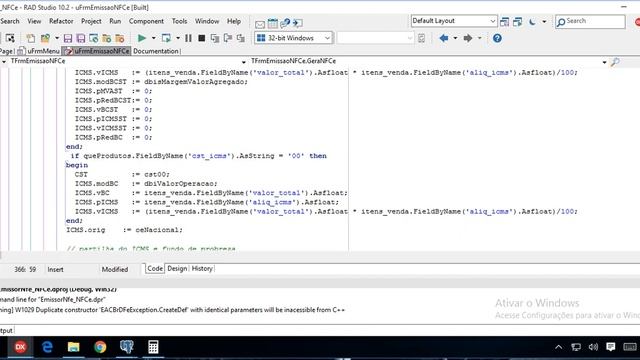This screenshot has height=360, width=640.
Task: Toggle the dark theme moon icon
Action: [532, 22]
